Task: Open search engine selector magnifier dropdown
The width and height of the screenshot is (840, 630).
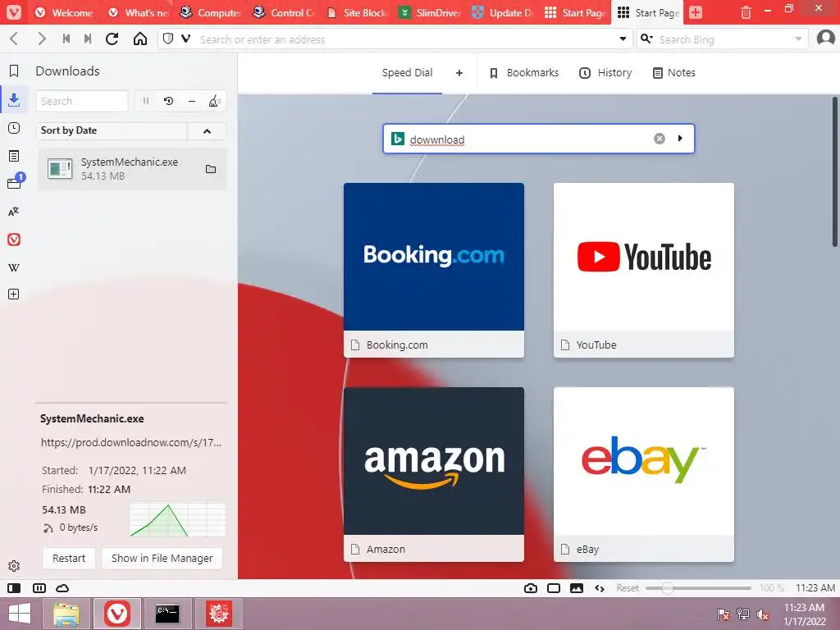Action: (x=646, y=39)
